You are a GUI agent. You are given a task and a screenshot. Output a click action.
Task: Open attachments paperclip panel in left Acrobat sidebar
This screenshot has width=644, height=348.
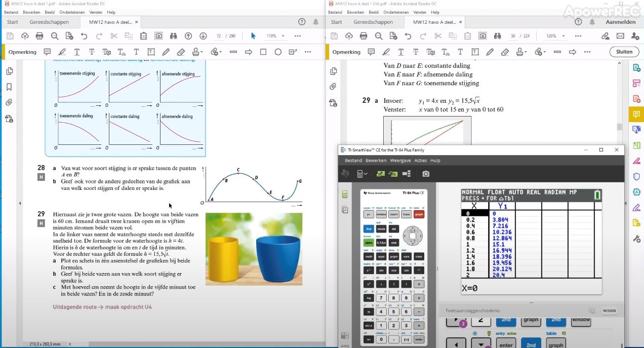pyautogui.click(x=9, y=102)
